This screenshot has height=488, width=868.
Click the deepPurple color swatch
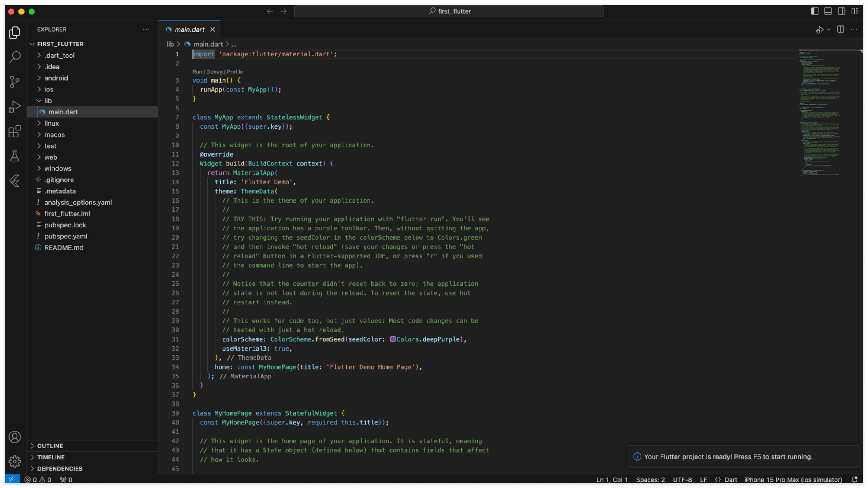[x=393, y=339]
